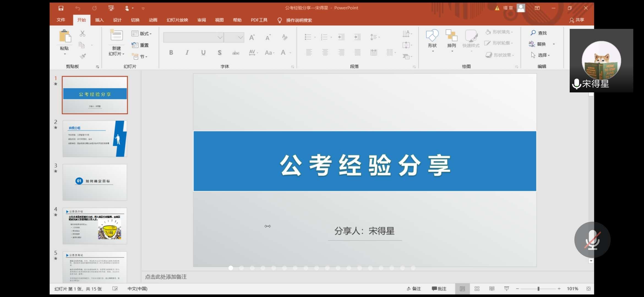Click the zoom slider handle
Viewport: 644px width, 297px height.
(x=538, y=289)
